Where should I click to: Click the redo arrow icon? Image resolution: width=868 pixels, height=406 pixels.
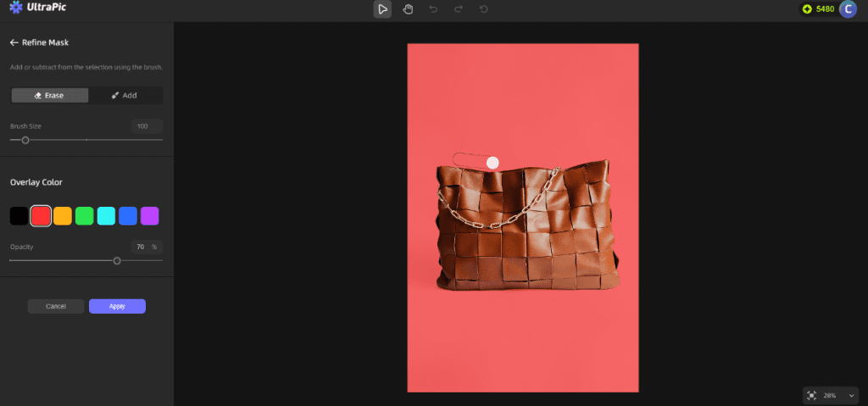coord(459,9)
